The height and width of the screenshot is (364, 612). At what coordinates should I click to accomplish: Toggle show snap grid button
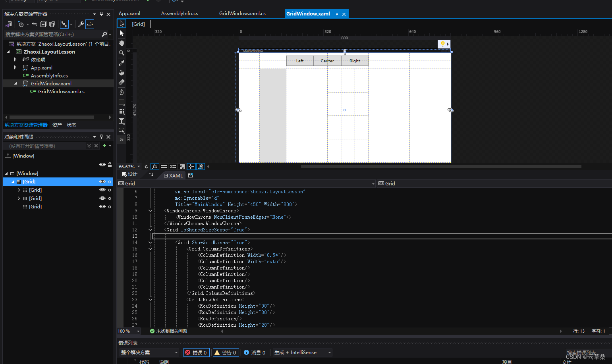[164, 167]
